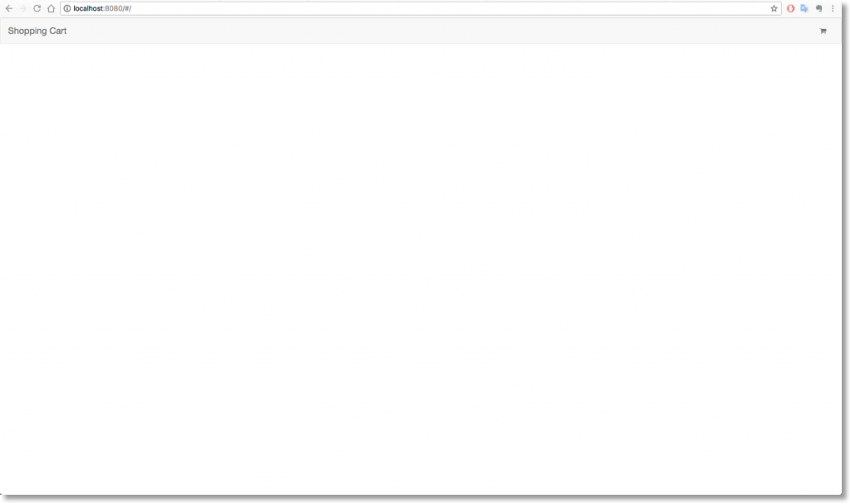Click the Shopping Cart brand link
Image resolution: width=851 pixels, height=504 pixels.
(37, 31)
